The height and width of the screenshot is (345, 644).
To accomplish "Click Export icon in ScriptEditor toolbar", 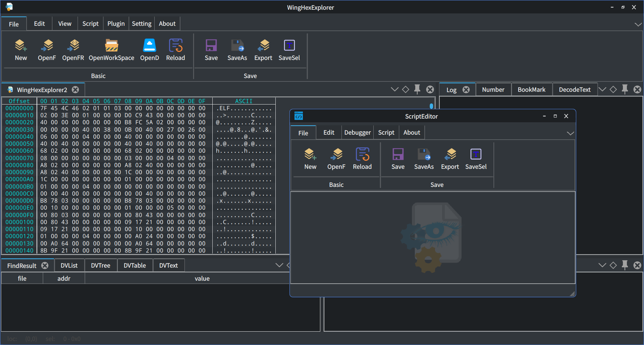I will (450, 154).
